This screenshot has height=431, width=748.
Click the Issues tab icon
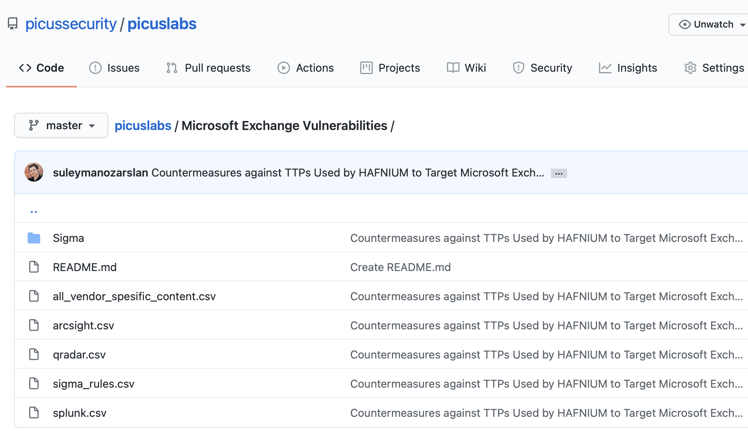click(95, 68)
